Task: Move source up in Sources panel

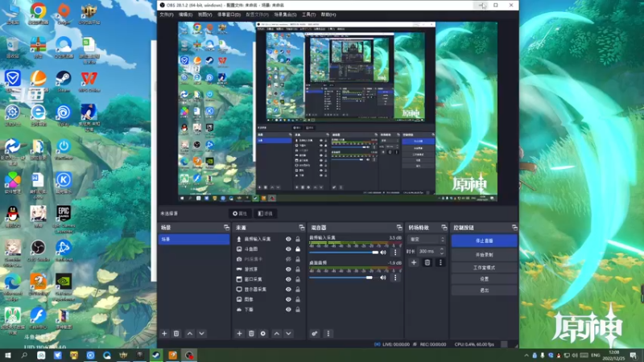Action: [x=277, y=334]
